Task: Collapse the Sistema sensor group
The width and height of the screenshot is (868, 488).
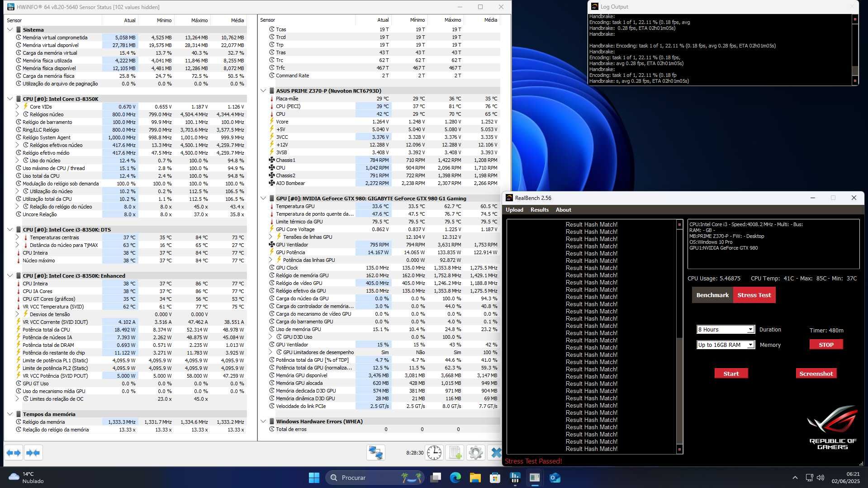Action: [x=10, y=29]
